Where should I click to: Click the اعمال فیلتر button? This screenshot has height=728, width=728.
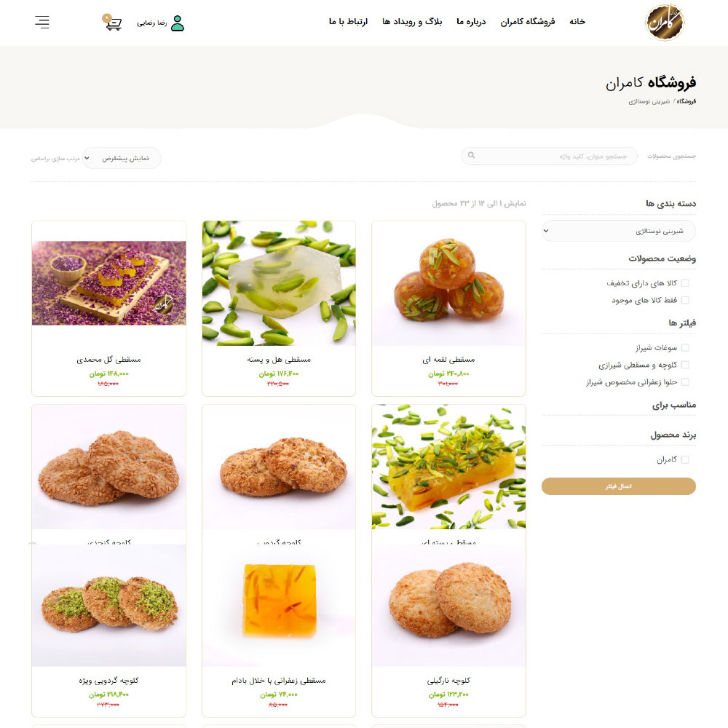point(618,486)
